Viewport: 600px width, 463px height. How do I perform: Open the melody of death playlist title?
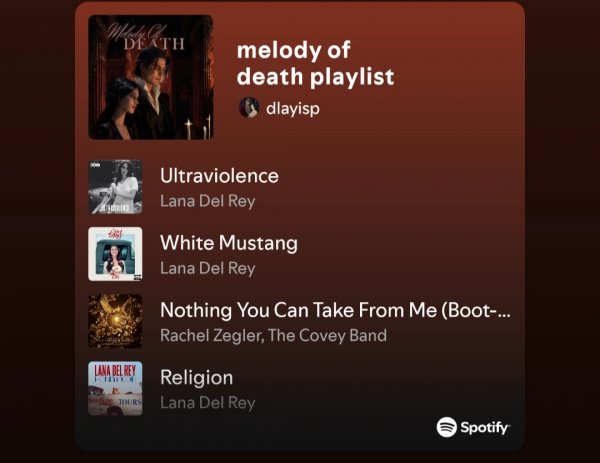(315, 63)
